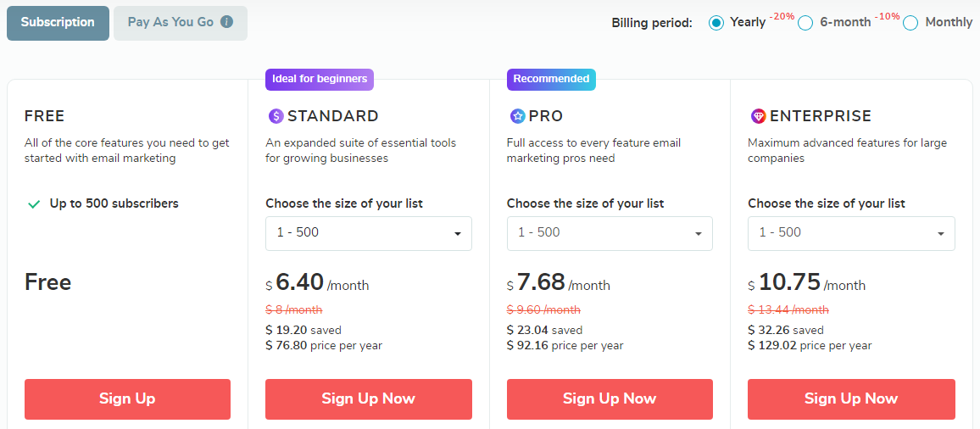Click the Enterprise plan diamond icon

pyautogui.click(x=758, y=116)
